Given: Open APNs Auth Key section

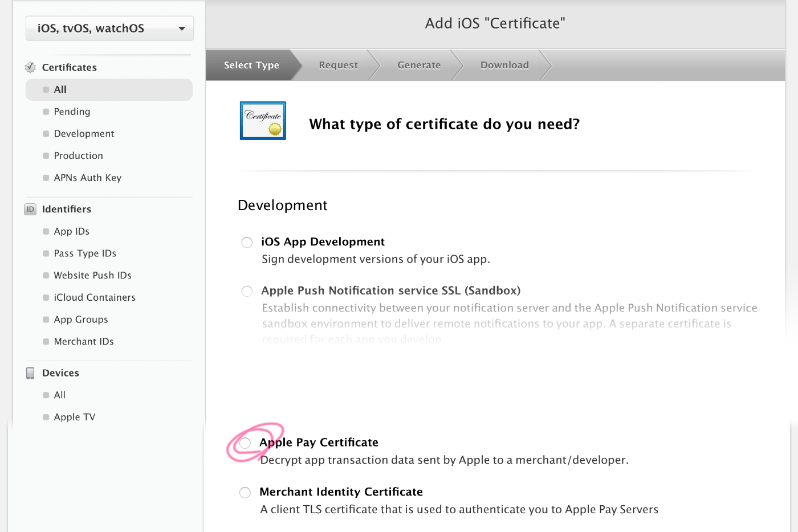Looking at the screenshot, I should click(x=87, y=178).
